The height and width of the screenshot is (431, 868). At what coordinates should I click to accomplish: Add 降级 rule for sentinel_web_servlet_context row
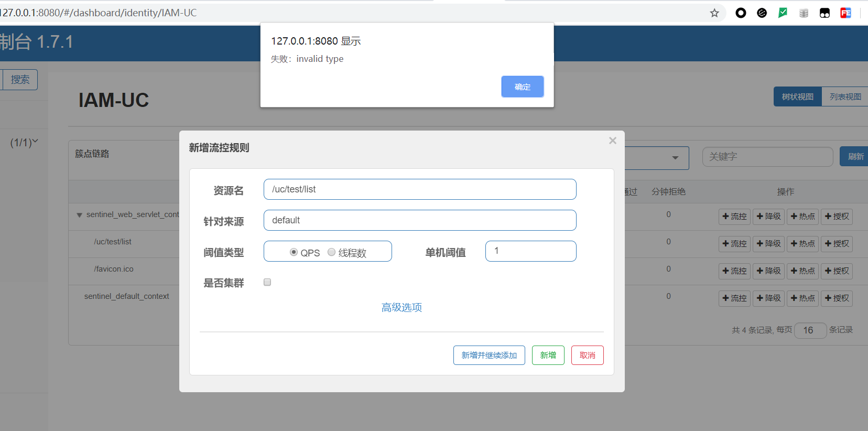click(768, 217)
